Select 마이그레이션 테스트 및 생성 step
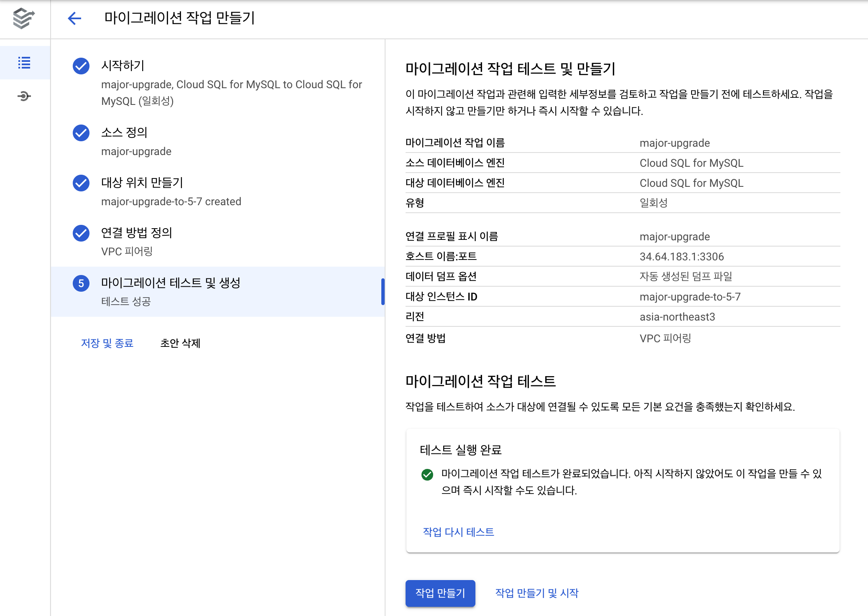This screenshot has height=616, width=868. (171, 283)
